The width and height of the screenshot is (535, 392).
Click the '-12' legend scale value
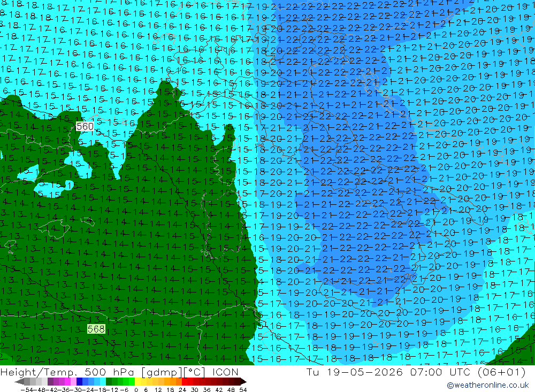tap(112, 390)
